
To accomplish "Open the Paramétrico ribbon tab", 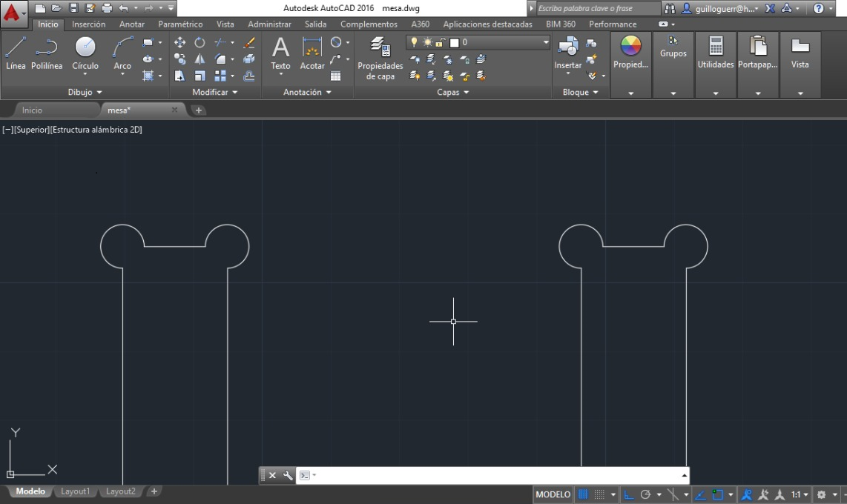I will pyautogui.click(x=180, y=24).
